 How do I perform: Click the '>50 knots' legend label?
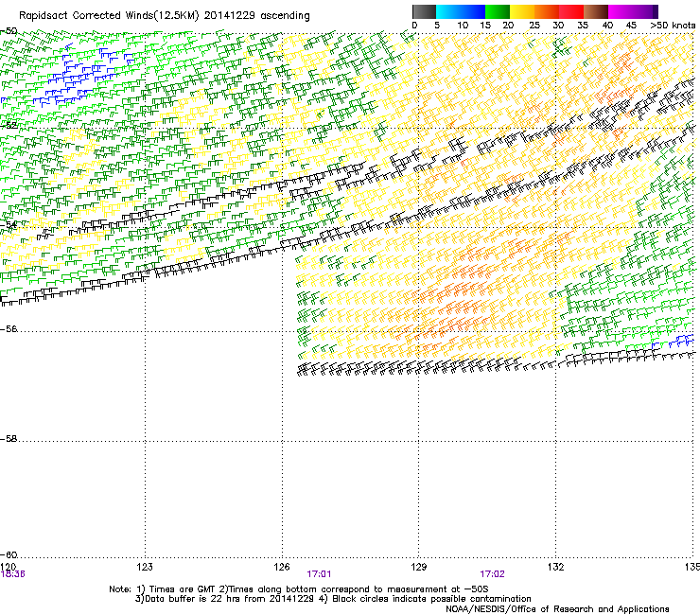[x=673, y=26]
